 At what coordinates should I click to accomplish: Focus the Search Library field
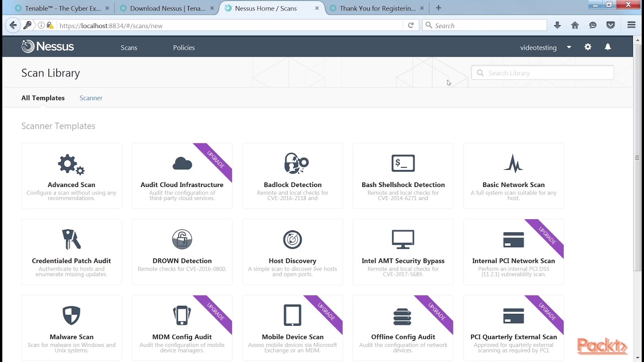click(x=542, y=73)
